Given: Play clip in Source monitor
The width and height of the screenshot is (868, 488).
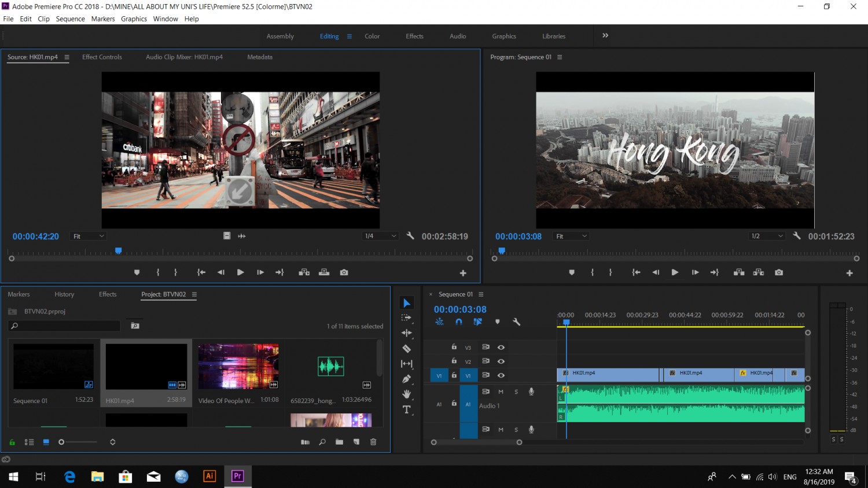Looking at the screenshot, I should point(240,272).
